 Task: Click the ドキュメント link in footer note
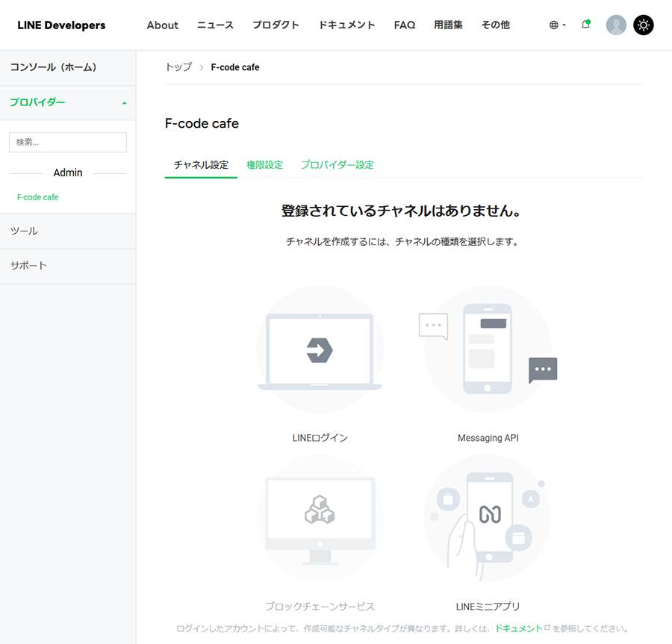(518, 628)
